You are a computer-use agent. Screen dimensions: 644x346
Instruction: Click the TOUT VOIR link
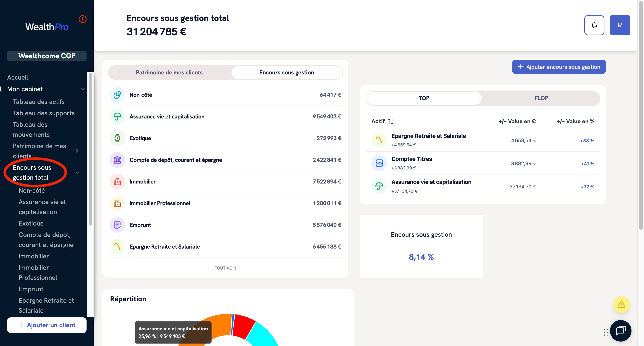(225, 268)
